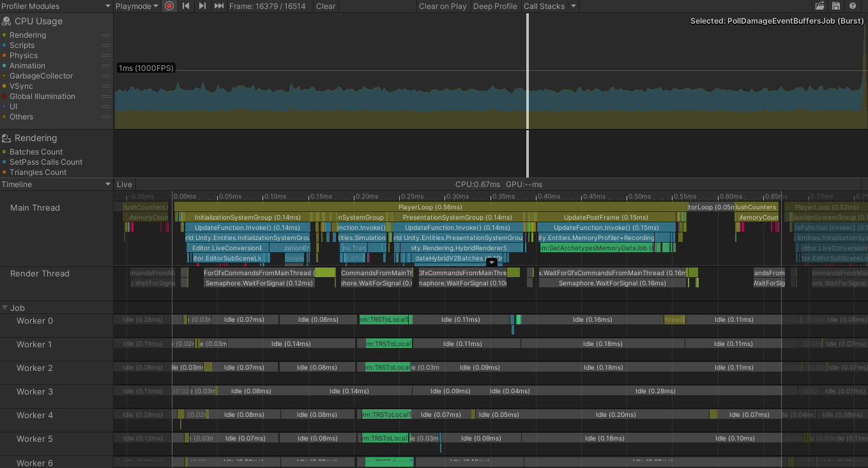Click the reorder handle beside Others
868x468 pixels.
point(106,117)
